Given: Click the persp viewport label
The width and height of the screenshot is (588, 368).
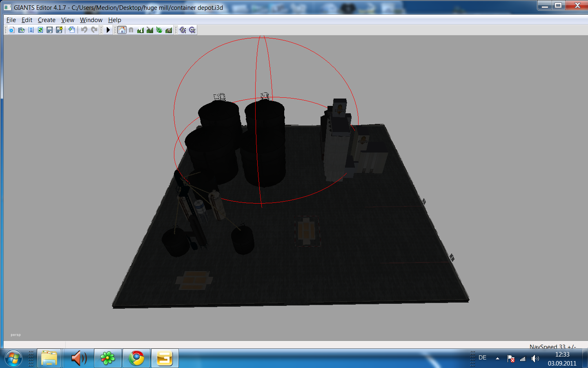Looking at the screenshot, I should click(16, 335).
